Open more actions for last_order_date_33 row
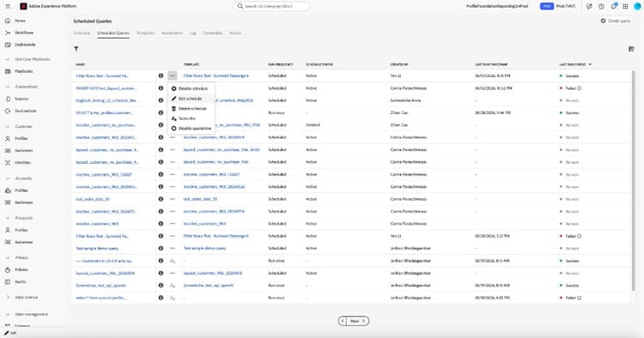Screen dimensions: 644x338 pyautogui.click(x=173, y=199)
